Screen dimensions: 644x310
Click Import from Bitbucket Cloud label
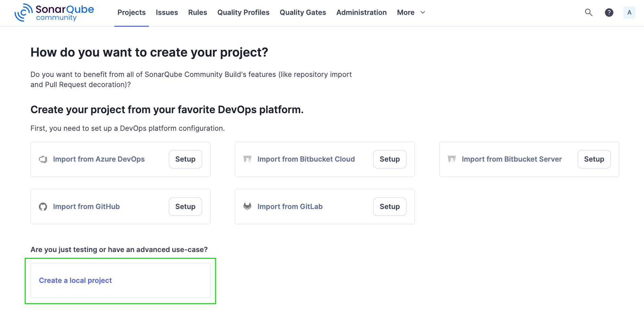pos(306,159)
